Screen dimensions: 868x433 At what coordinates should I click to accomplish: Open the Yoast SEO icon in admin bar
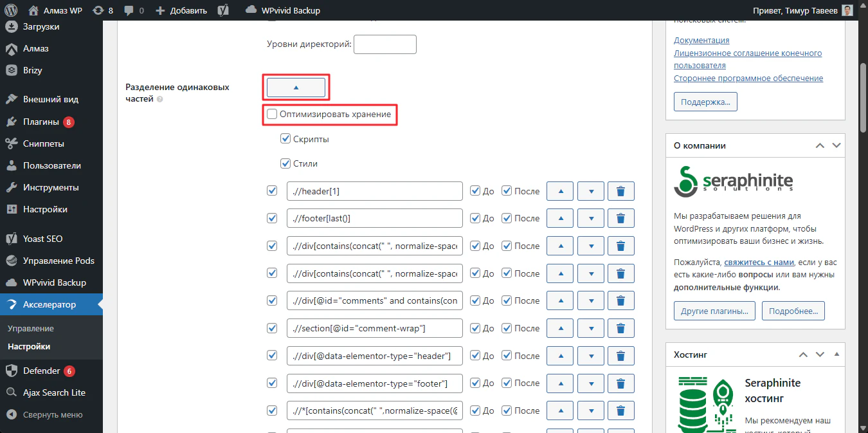(x=224, y=10)
